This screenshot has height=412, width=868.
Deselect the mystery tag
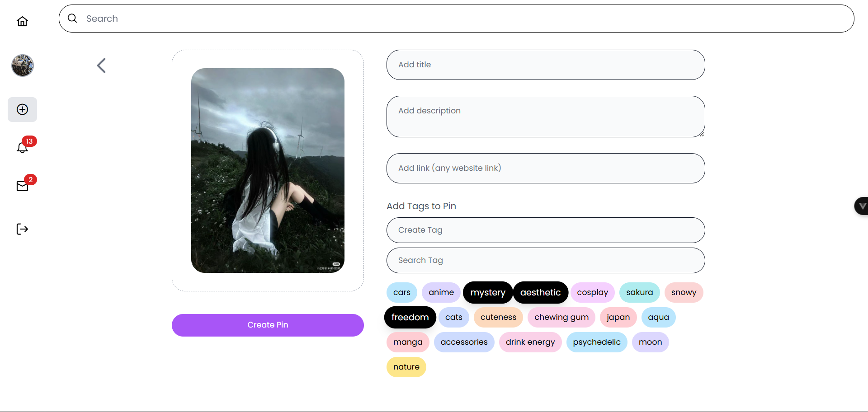point(488,292)
